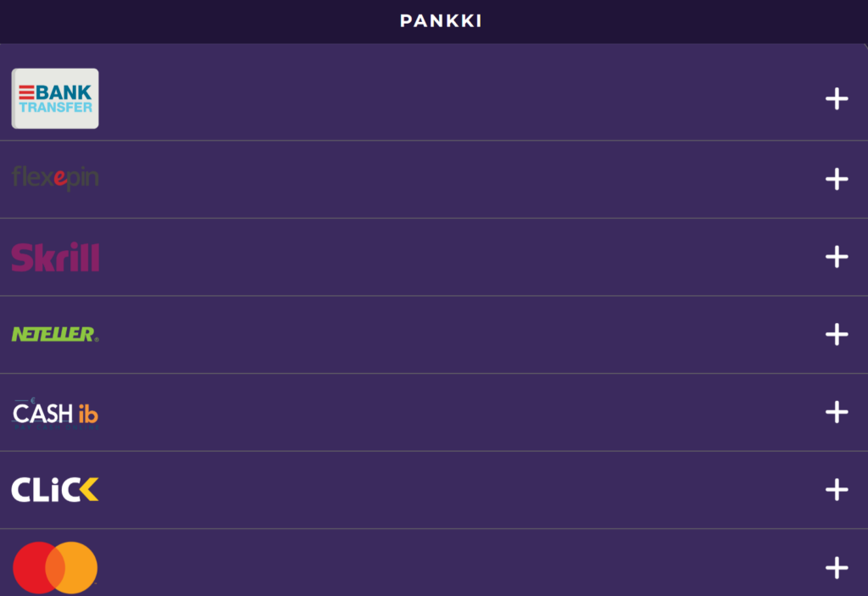Open Neteller details via plus icon
The height and width of the screenshot is (596, 868).
pos(836,335)
